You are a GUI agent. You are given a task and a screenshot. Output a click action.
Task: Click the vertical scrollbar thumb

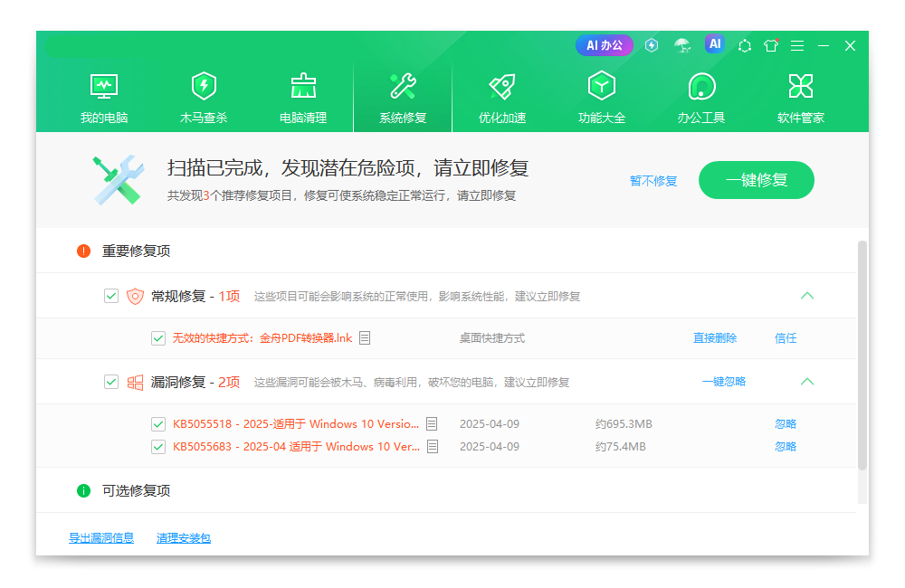(x=862, y=356)
